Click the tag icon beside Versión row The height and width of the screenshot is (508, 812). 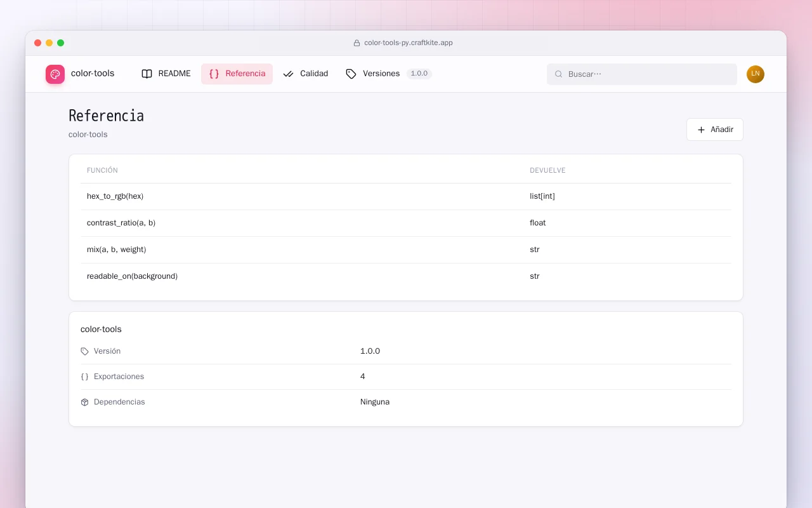[85, 351]
